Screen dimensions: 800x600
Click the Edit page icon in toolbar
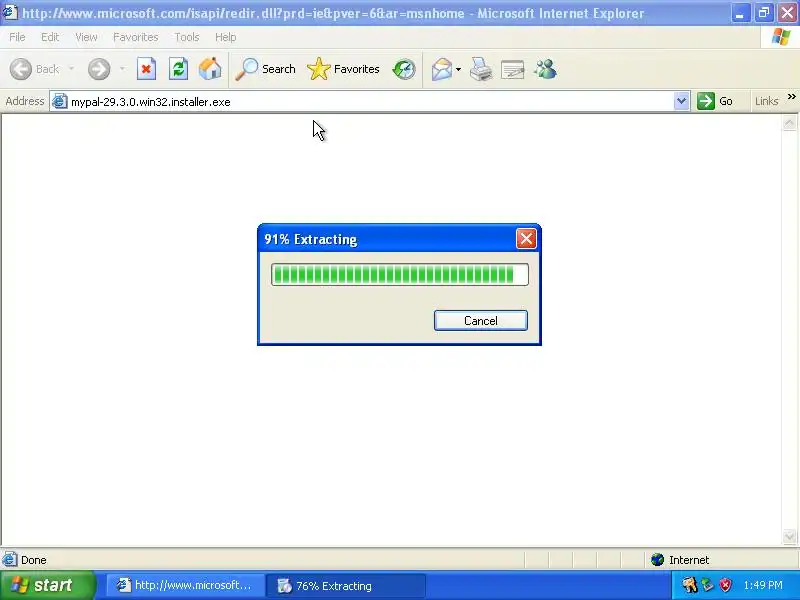tap(513, 69)
